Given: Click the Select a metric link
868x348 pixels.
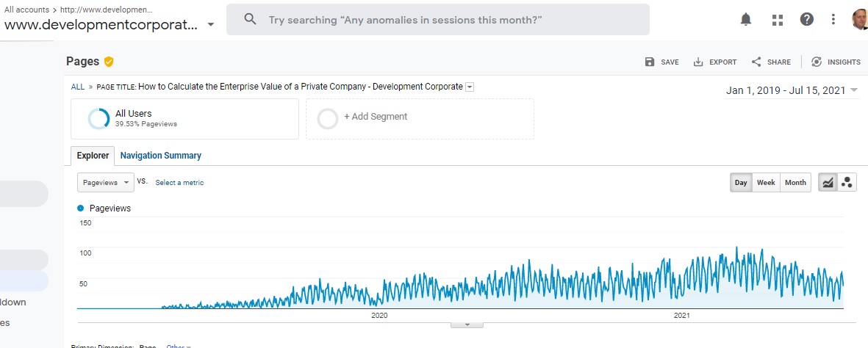Looking at the screenshot, I should coord(179,183).
